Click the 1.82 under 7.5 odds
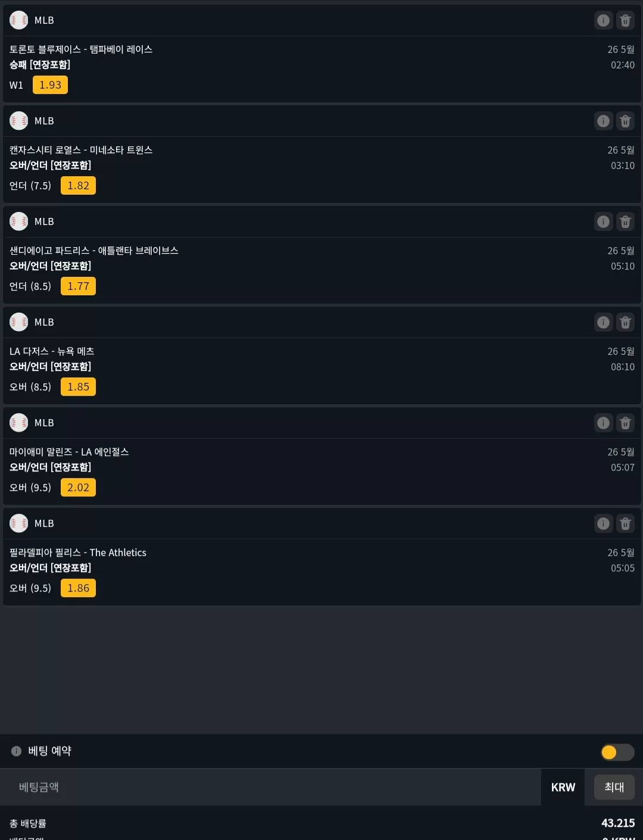Viewport: 643px width, 840px height. coord(78,186)
